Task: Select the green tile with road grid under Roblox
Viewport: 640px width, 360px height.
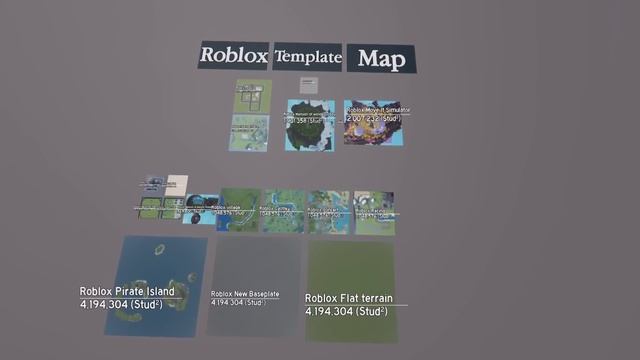Action: point(252,96)
